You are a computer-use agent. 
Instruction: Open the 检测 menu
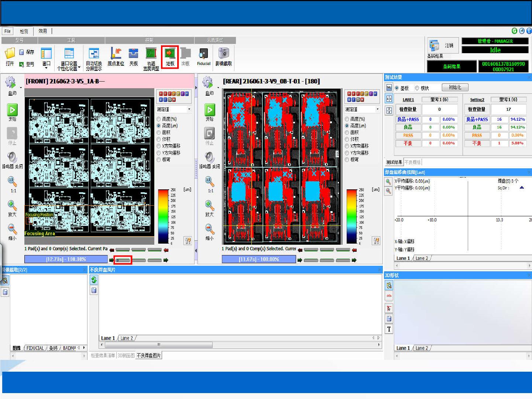coord(24,31)
